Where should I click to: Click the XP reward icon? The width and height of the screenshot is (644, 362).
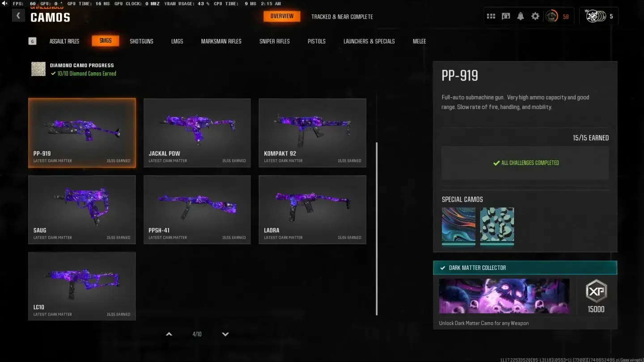click(x=596, y=291)
